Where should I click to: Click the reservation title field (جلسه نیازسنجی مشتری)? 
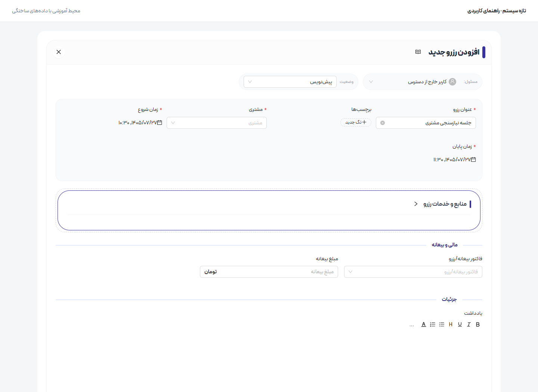pyautogui.click(x=426, y=123)
